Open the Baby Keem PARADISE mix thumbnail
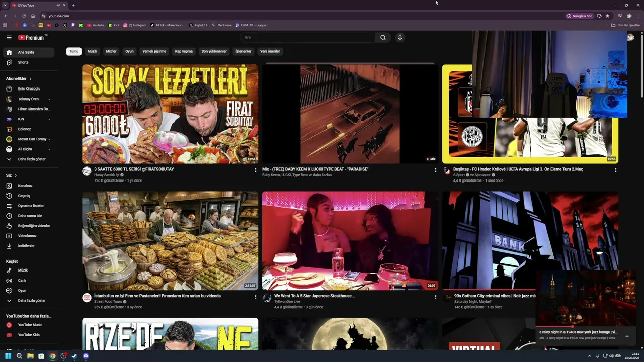This screenshot has height=362, width=644. coord(350,114)
